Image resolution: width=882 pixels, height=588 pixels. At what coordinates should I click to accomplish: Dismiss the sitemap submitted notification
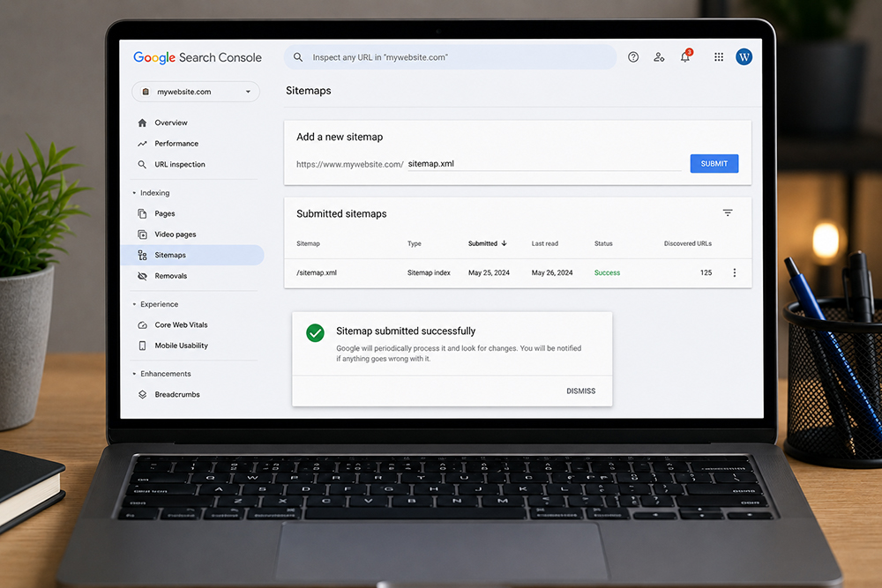tap(580, 391)
